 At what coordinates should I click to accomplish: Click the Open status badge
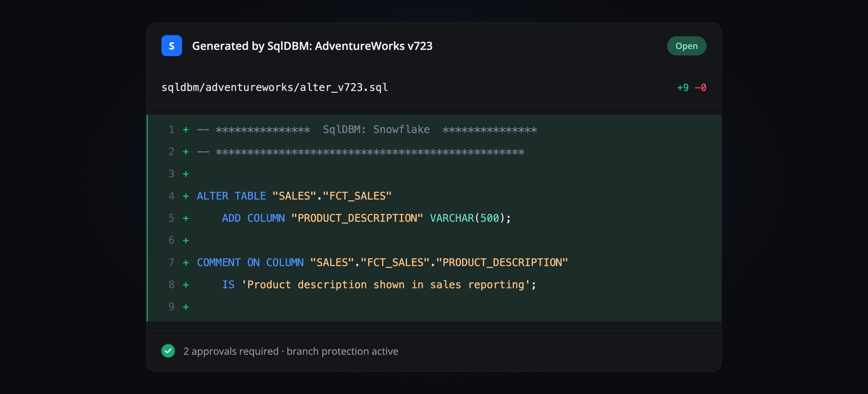pyautogui.click(x=686, y=46)
